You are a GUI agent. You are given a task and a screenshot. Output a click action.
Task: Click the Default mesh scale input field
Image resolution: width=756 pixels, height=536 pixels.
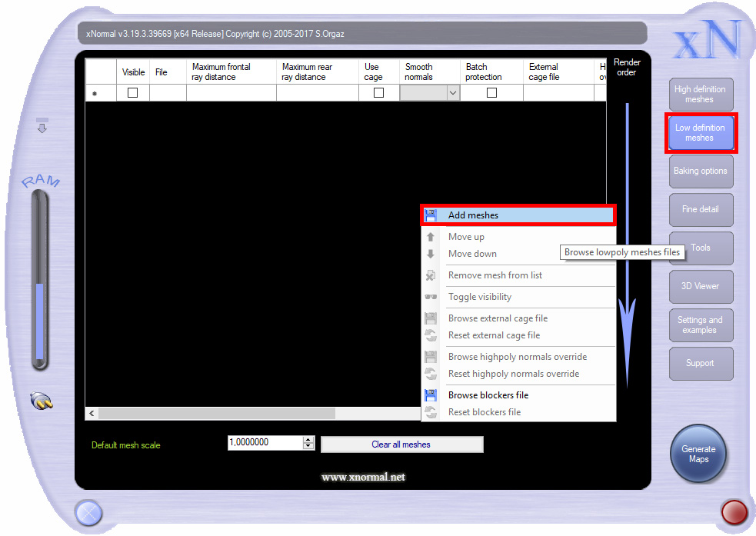click(x=265, y=443)
